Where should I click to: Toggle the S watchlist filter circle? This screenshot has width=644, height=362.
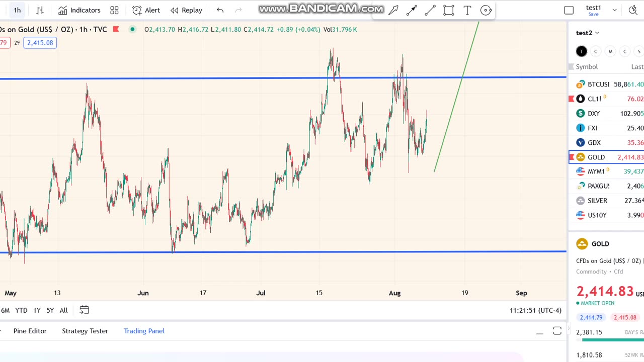pyautogui.click(x=639, y=51)
